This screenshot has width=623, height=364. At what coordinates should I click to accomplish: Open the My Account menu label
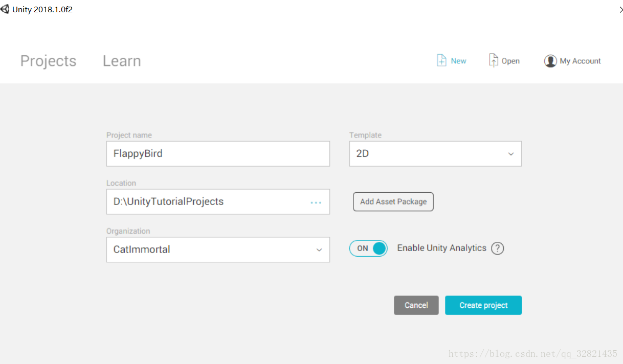click(581, 61)
